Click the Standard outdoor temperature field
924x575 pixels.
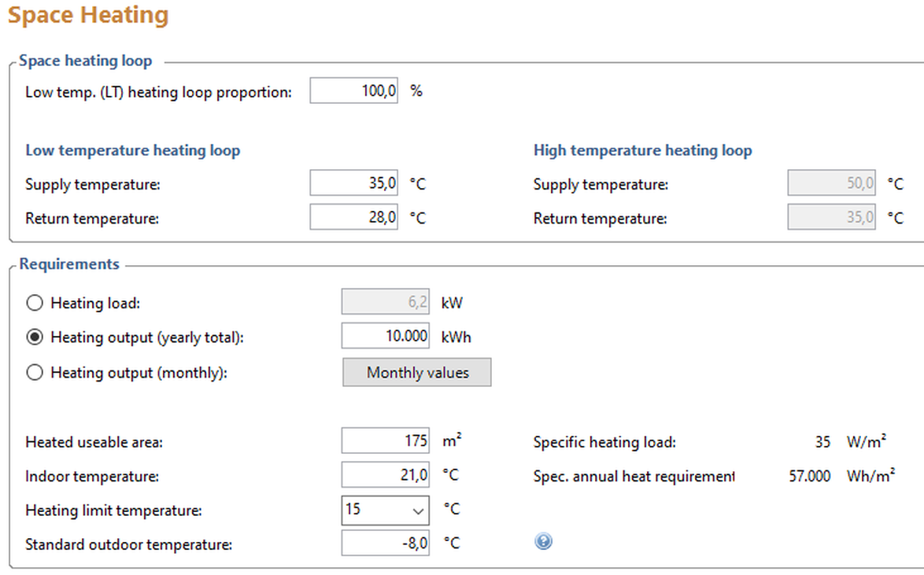(x=386, y=544)
